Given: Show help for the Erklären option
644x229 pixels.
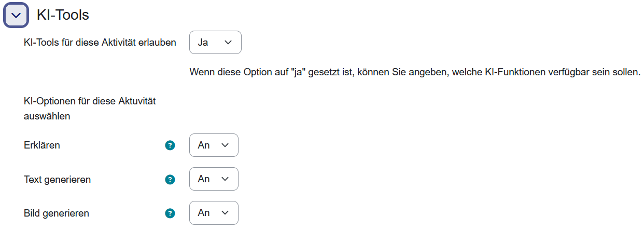Looking at the screenshot, I should pos(170,146).
